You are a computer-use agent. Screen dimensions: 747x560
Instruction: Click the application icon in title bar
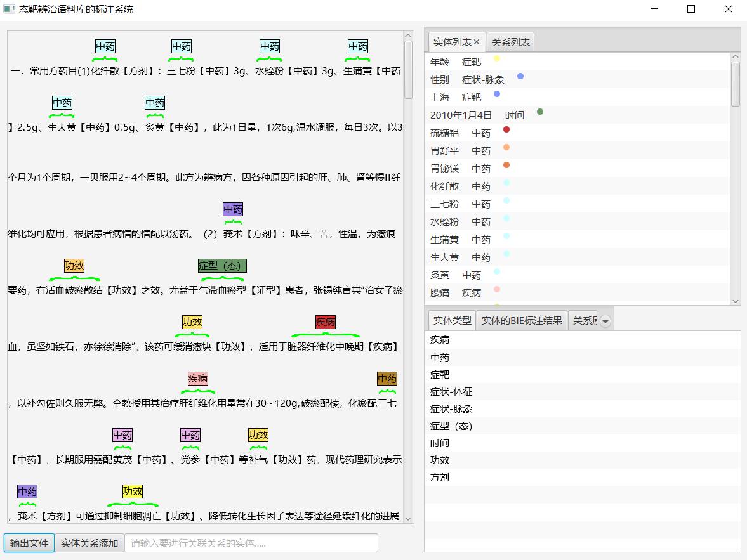coord(9,10)
